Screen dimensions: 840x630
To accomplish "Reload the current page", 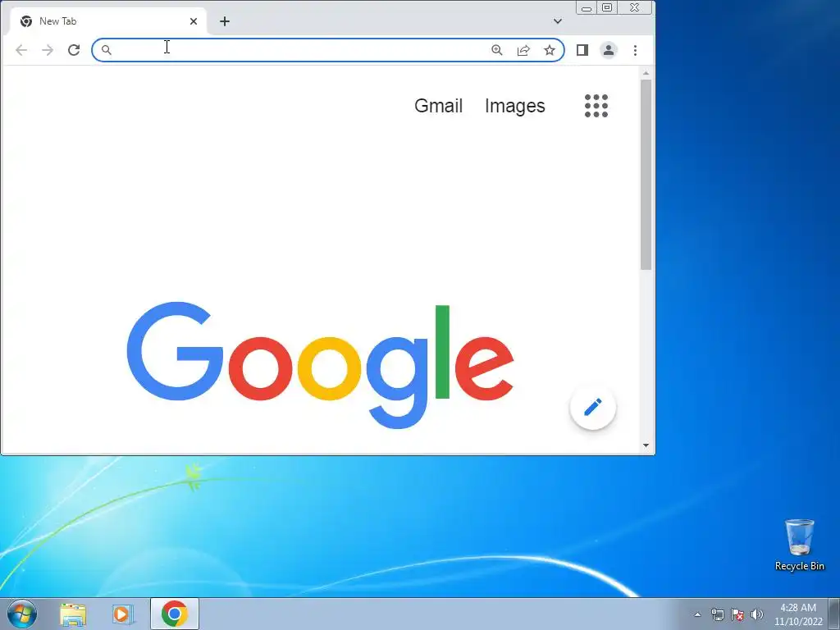I will [74, 50].
